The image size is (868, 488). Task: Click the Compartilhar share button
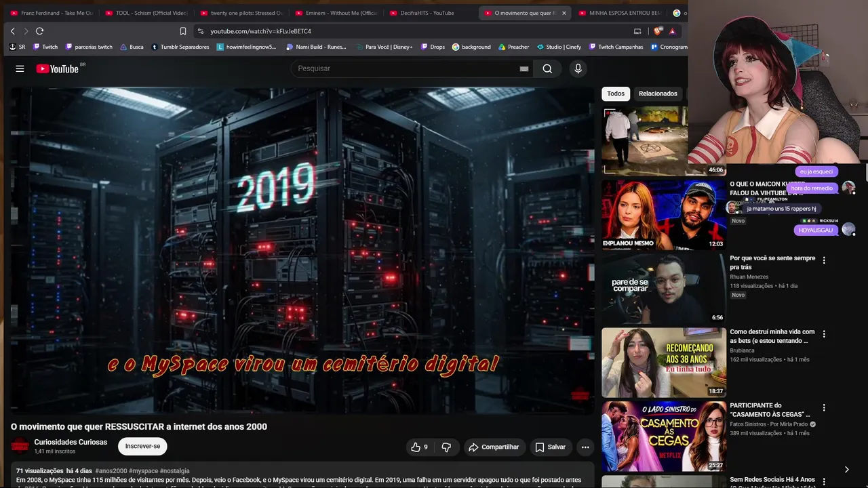pos(494,447)
